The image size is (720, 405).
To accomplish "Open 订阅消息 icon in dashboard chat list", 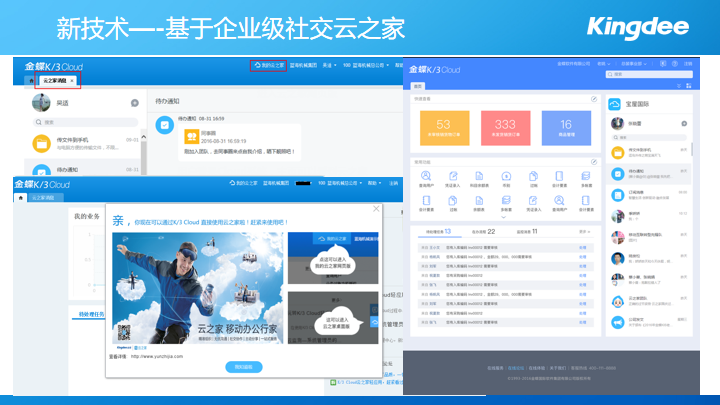I will point(618,196).
